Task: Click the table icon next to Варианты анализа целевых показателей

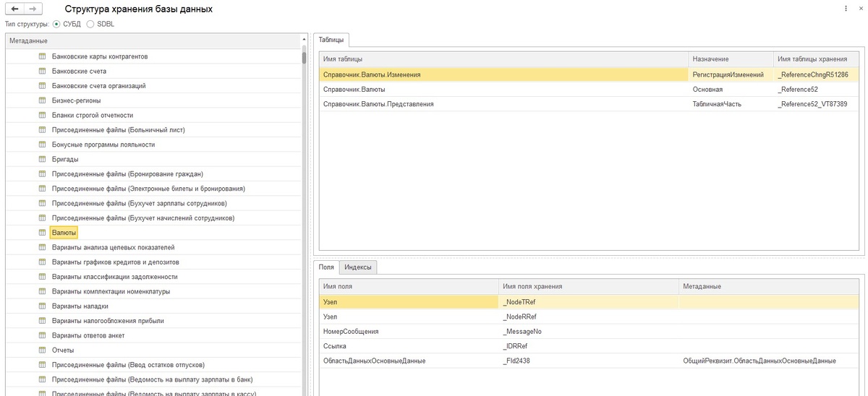Action: 42,247
